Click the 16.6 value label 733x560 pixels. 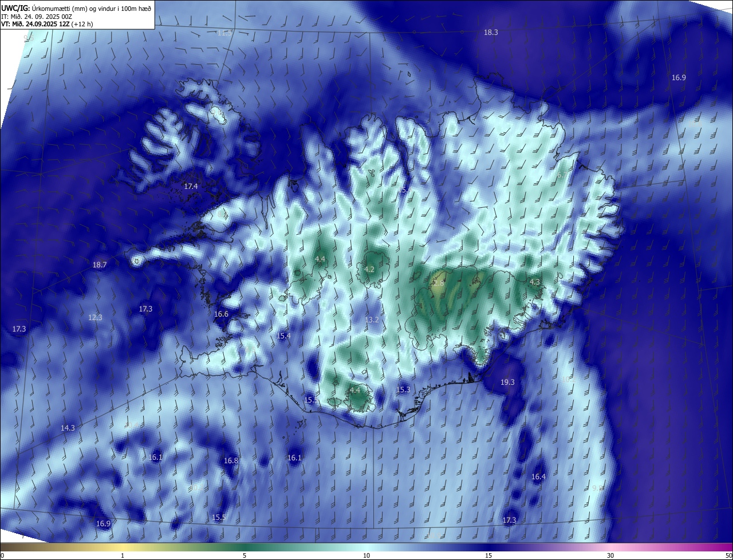tap(221, 314)
